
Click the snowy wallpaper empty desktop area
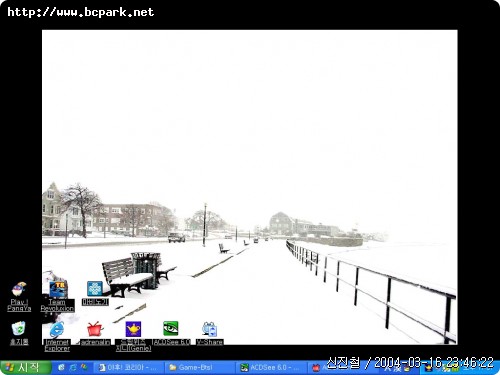(250, 117)
